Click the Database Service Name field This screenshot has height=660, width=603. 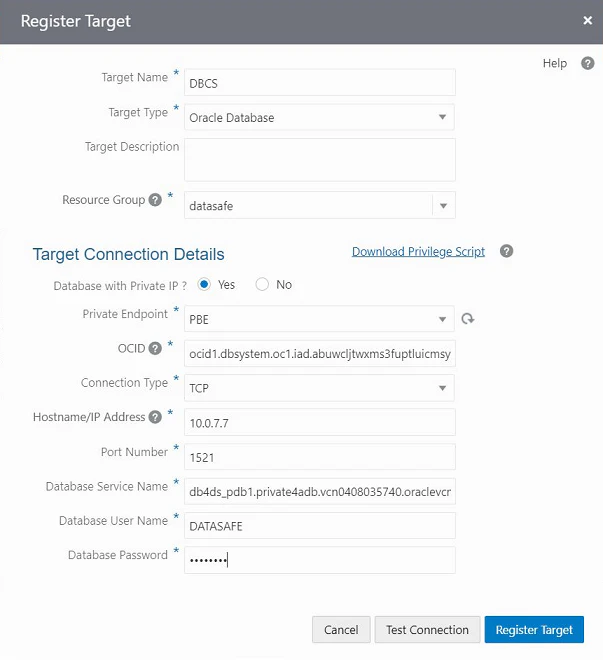point(319,491)
